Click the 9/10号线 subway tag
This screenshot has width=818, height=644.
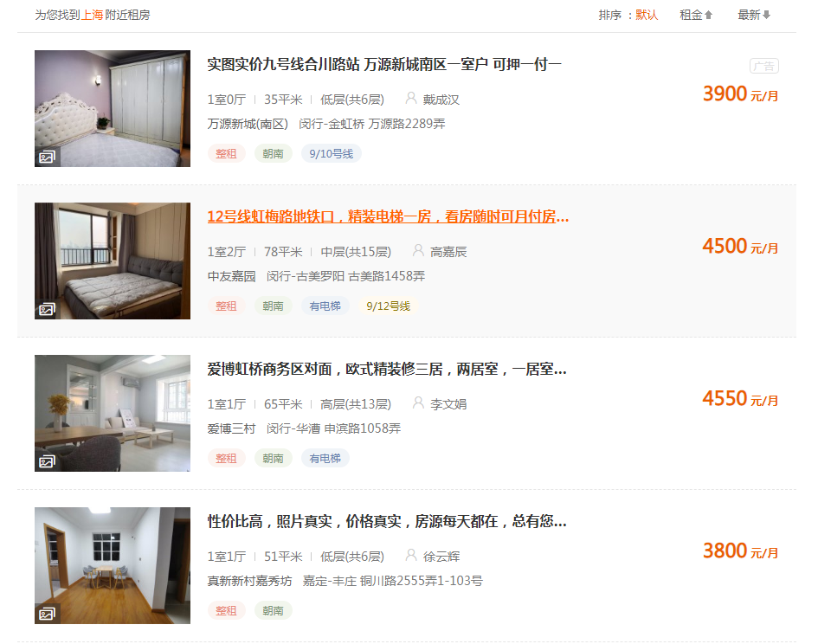(x=332, y=154)
